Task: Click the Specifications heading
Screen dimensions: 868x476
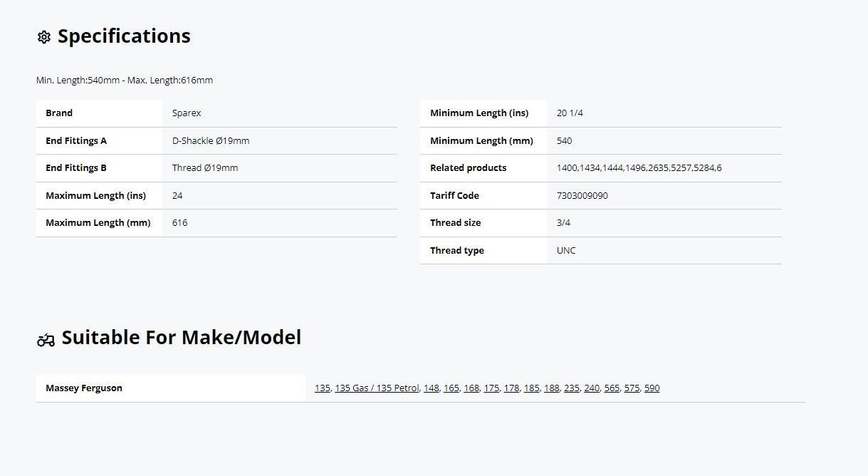Action: [x=124, y=36]
